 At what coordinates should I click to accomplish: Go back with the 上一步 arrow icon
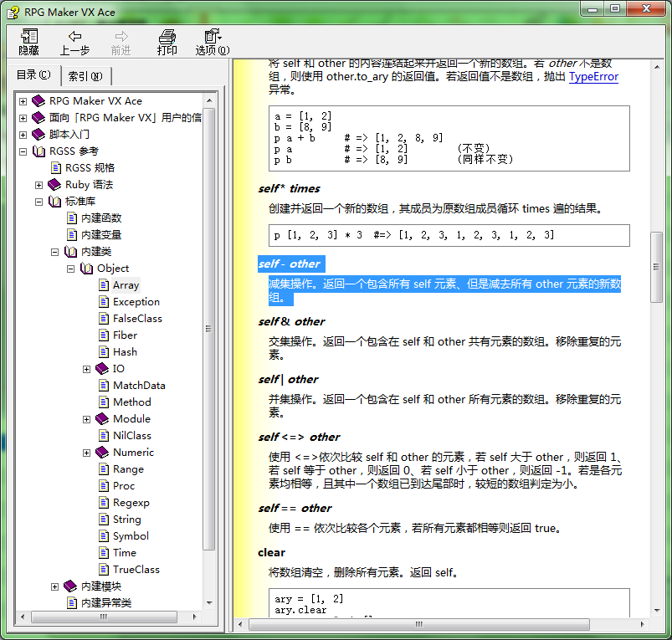pos(74,37)
